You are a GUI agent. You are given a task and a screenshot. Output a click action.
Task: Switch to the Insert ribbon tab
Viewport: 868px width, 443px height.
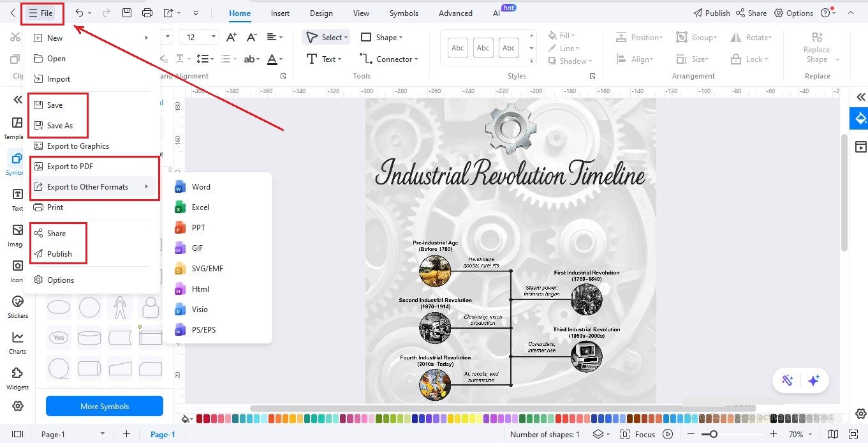click(280, 13)
